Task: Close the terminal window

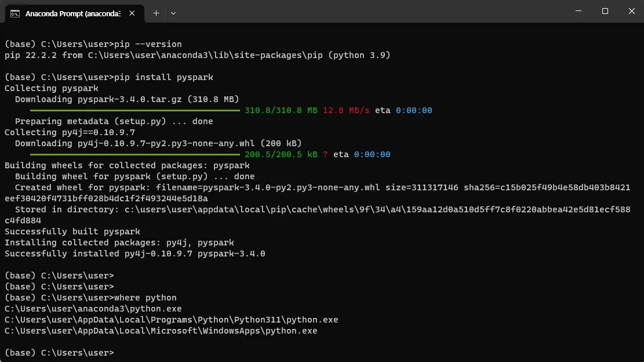Action: pos(631,11)
